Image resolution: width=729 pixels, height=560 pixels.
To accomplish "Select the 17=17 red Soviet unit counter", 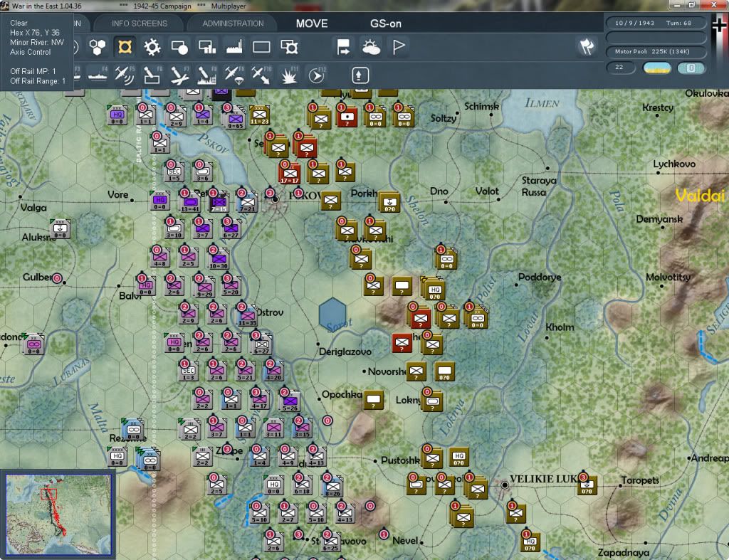I will (x=290, y=174).
